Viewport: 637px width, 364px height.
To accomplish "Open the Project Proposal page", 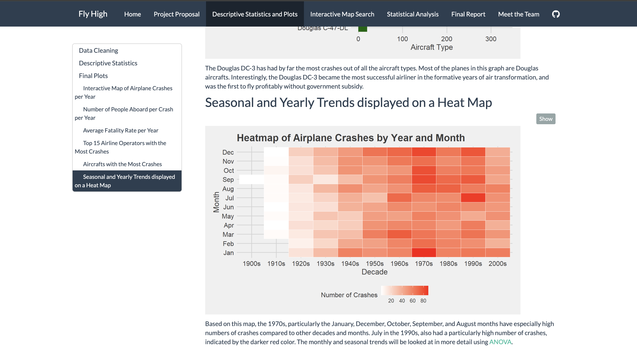I will tap(176, 14).
